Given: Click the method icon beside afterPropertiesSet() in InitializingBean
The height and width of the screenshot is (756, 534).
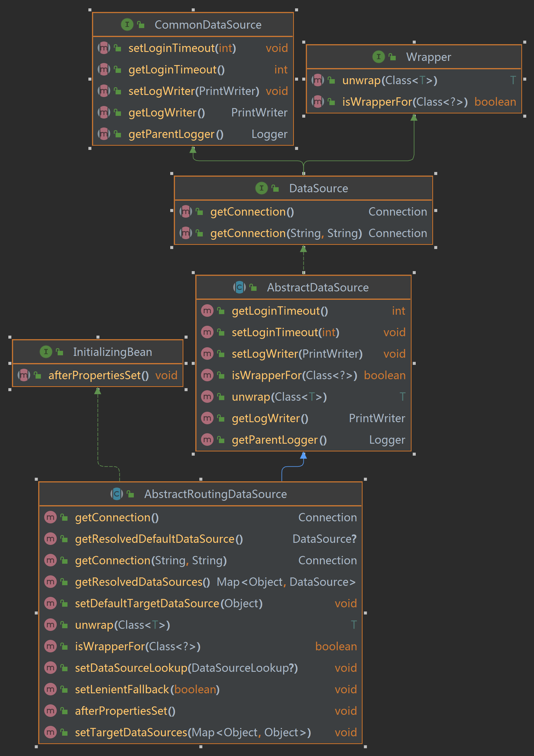Looking at the screenshot, I should 23,375.
